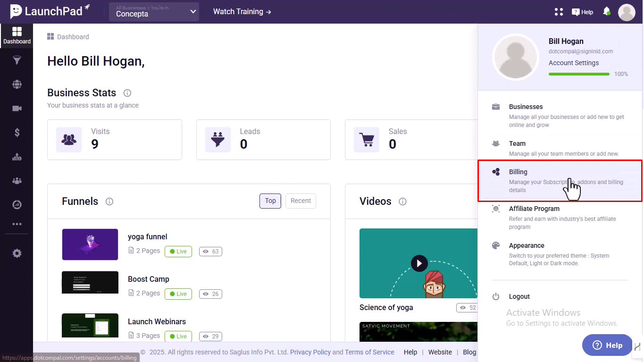This screenshot has height=362, width=644.
Task: Click the Team icon in profile menu
Action: point(496,143)
